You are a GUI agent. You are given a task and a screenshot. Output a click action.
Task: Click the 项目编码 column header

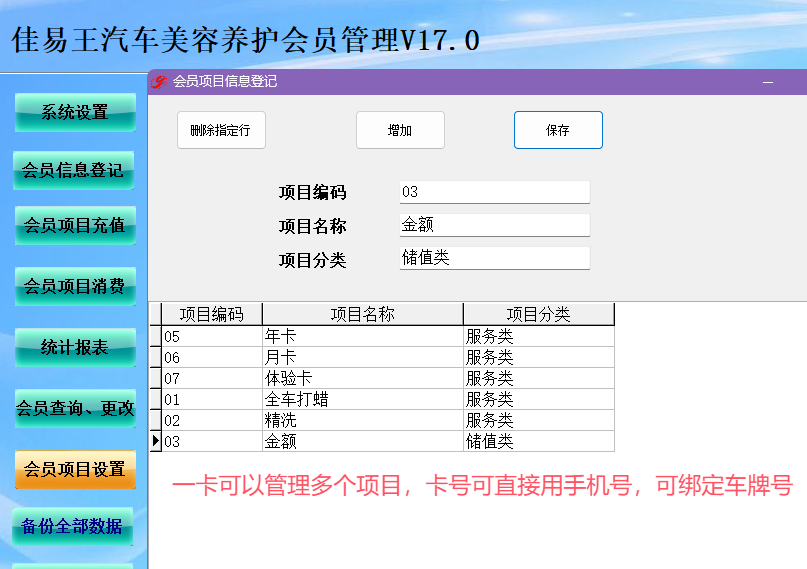(212, 314)
